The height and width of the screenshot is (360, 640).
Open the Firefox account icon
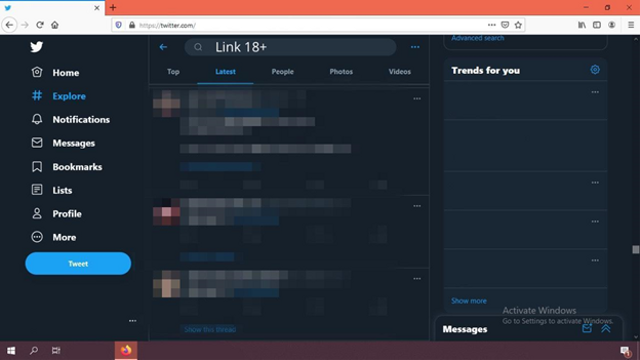(x=611, y=25)
